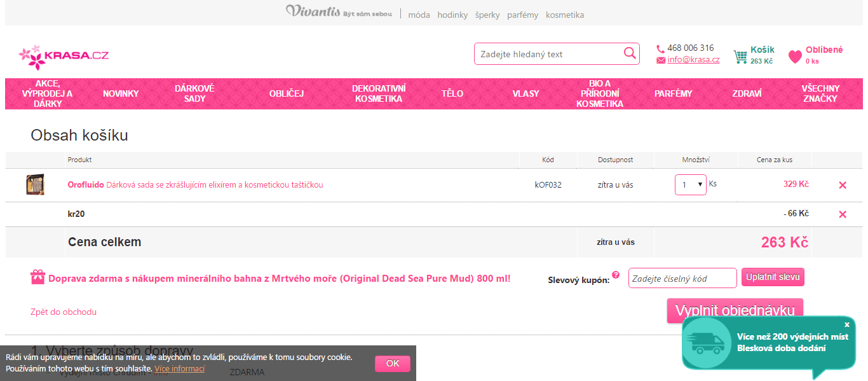The image size is (868, 381).
Task: Click the magnifying glass search icon
Action: pyautogui.click(x=629, y=53)
